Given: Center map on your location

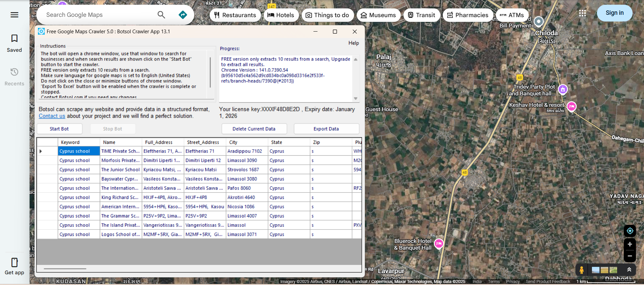Looking at the screenshot, I should coord(630,231).
